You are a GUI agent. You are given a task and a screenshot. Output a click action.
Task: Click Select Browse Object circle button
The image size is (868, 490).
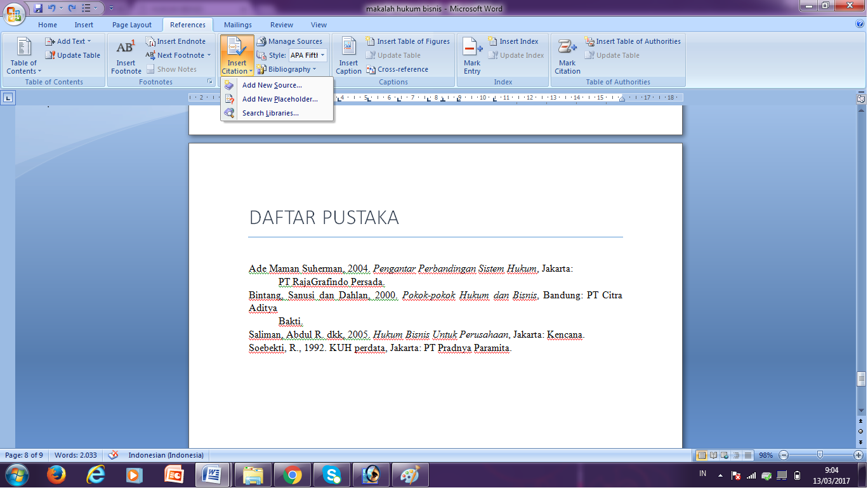coord(860,431)
